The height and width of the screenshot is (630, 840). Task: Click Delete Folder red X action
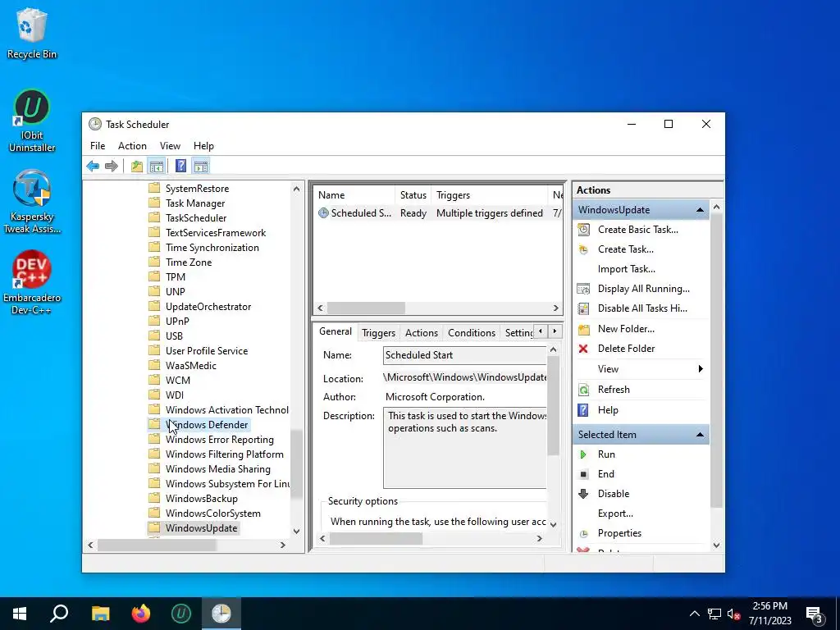coord(626,348)
